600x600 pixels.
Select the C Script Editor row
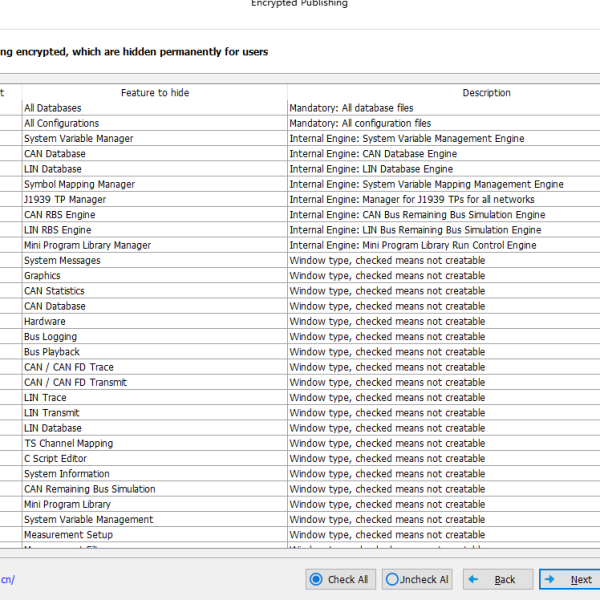(x=55, y=459)
